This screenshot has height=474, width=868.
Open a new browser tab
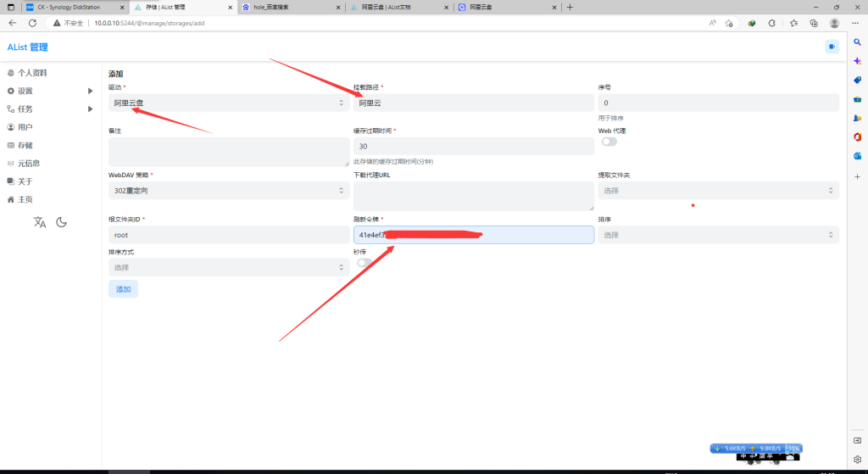[x=570, y=7]
